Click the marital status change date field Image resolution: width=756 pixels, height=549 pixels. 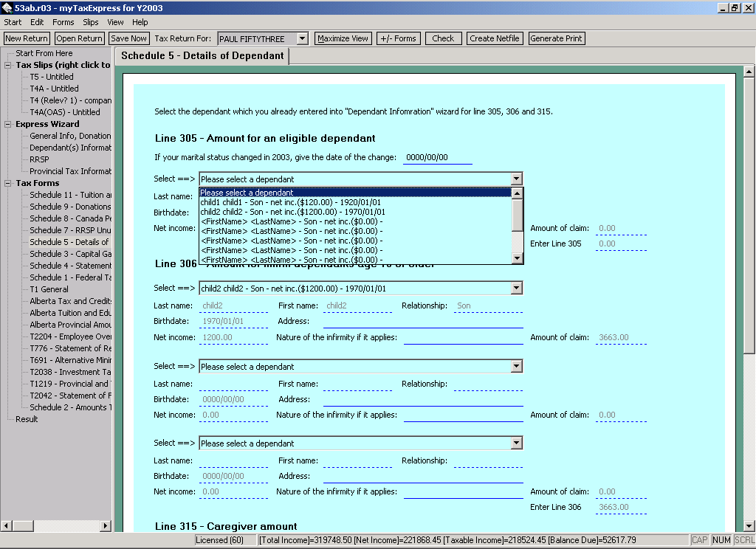coord(437,158)
